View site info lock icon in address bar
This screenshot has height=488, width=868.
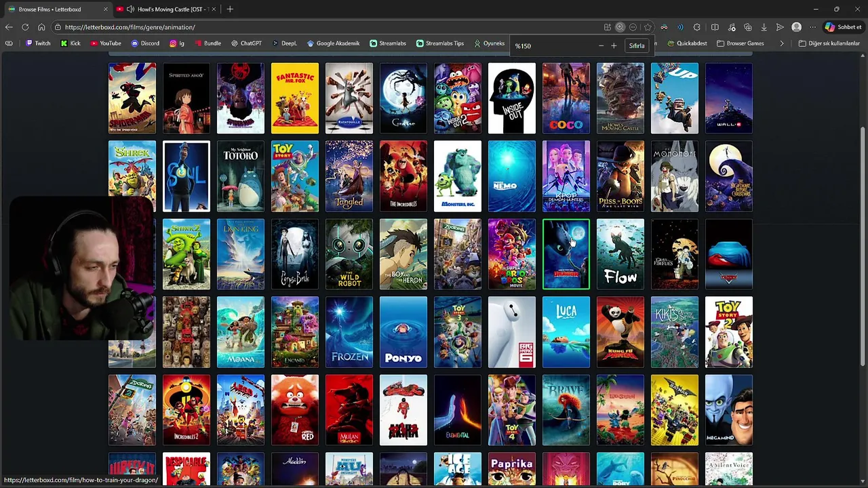coord(58,27)
